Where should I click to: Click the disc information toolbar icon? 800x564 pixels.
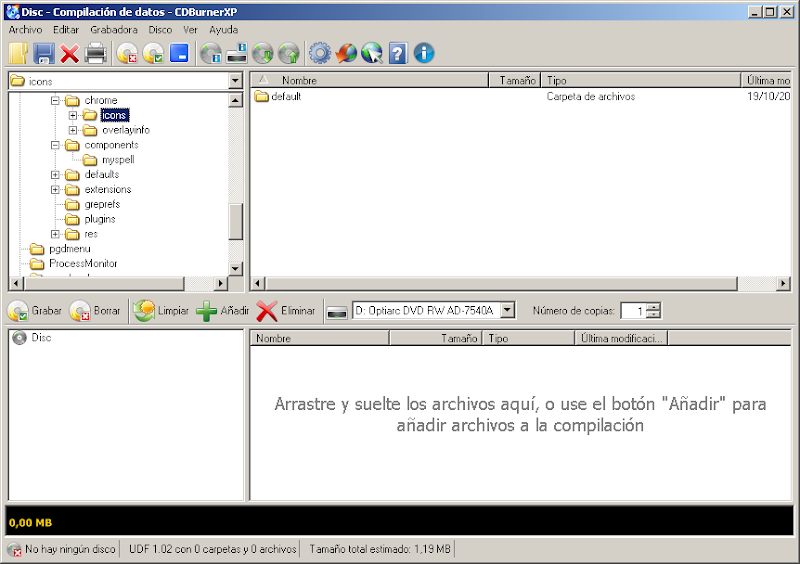coord(211,54)
